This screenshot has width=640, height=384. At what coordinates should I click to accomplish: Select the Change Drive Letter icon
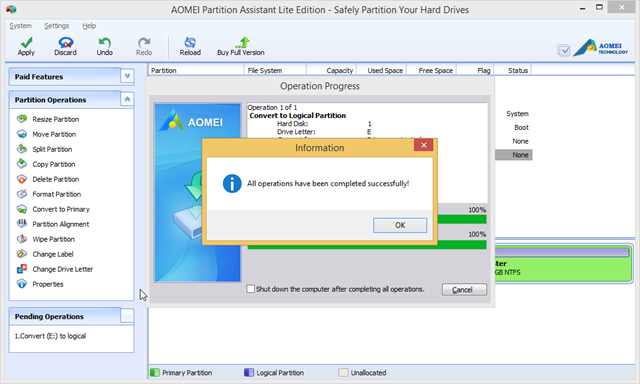click(22, 269)
